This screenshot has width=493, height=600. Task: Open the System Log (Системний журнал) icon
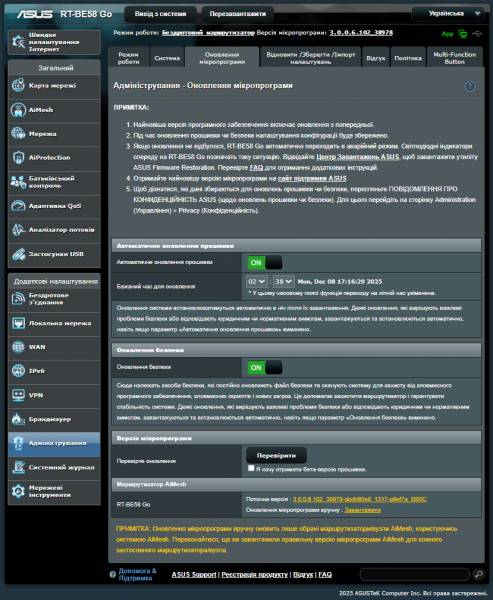click(x=18, y=467)
